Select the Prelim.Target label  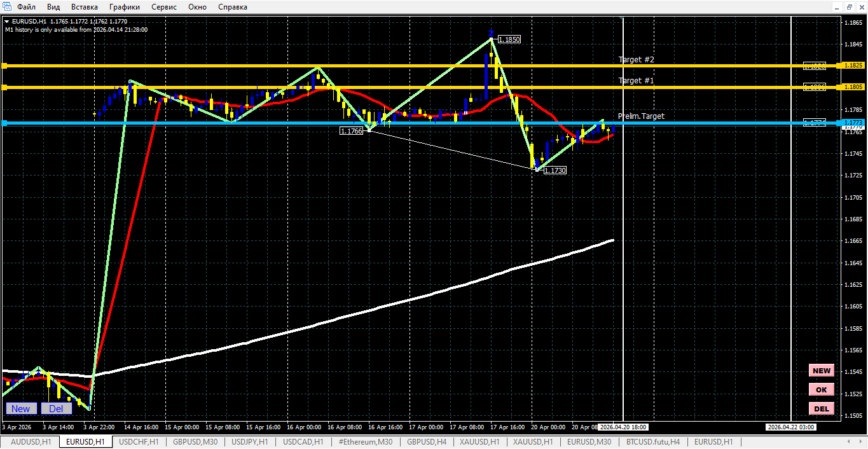pos(641,116)
